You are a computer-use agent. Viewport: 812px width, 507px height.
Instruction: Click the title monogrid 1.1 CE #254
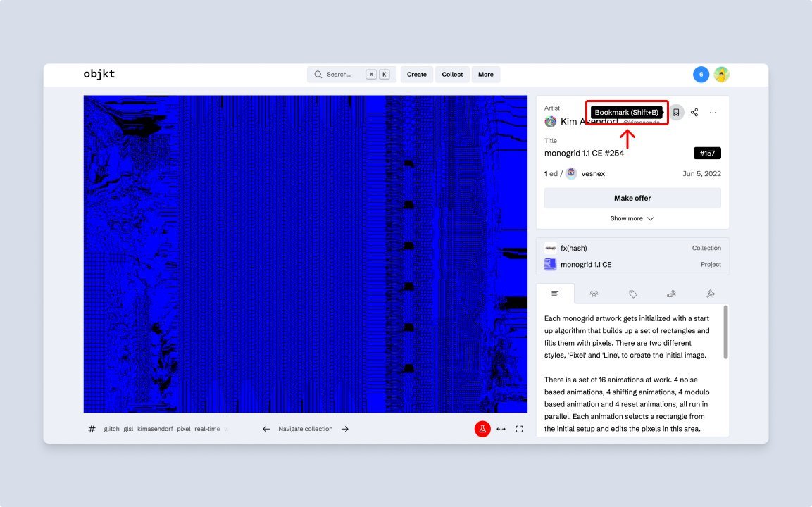pos(584,154)
